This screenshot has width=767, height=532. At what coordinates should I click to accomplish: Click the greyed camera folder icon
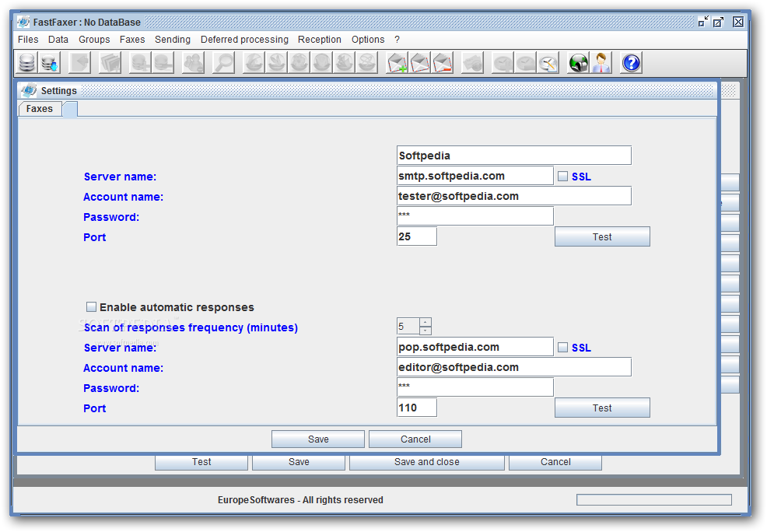472,63
